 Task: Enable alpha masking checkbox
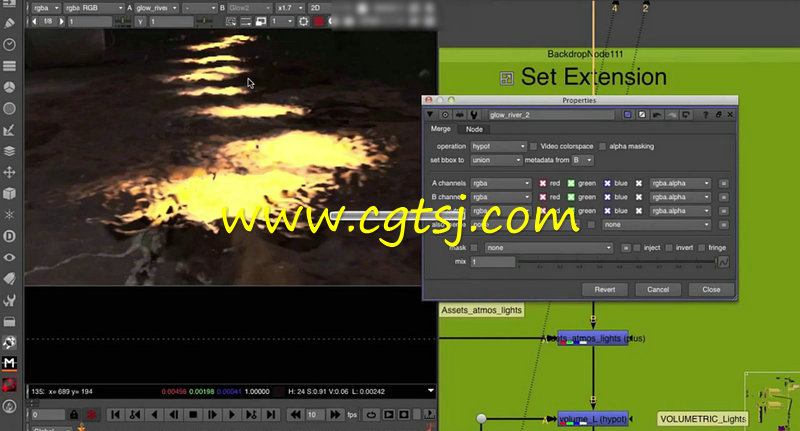pos(603,146)
